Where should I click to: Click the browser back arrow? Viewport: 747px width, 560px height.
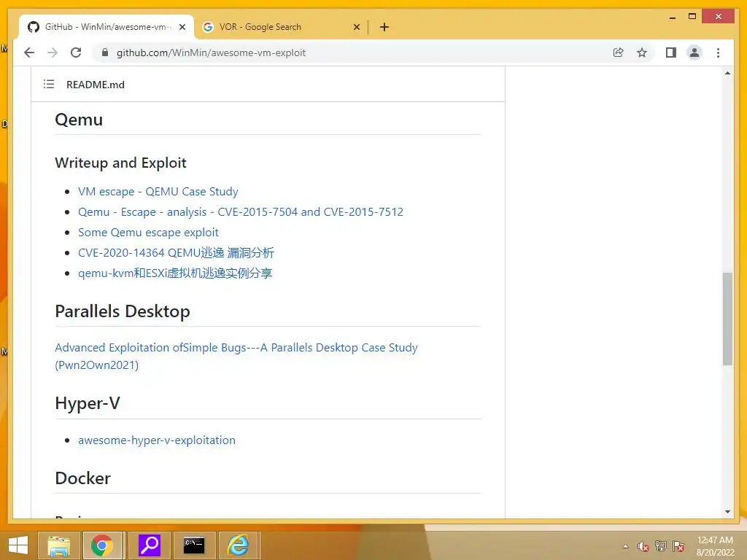click(29, 52)
